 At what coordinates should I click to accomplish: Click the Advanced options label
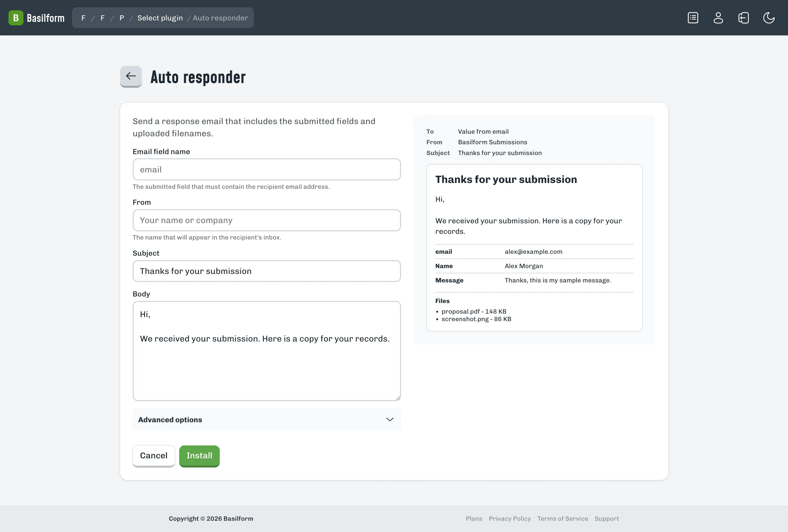click(x=170, y=420)
